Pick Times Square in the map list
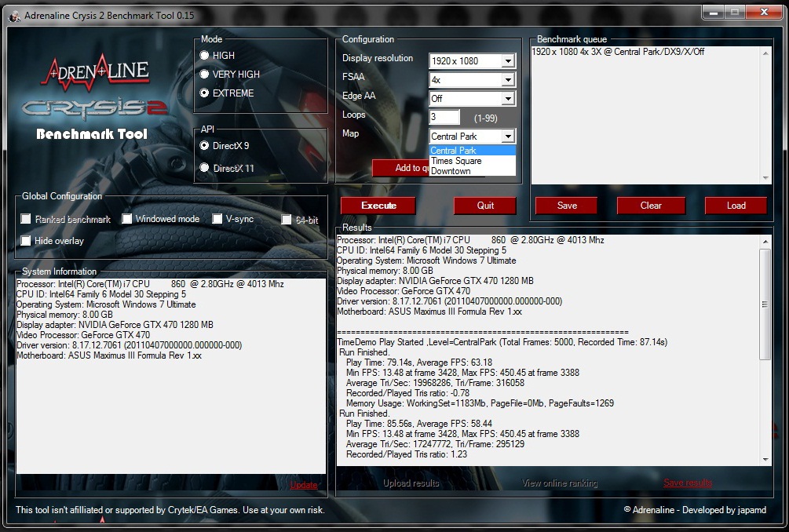 [473, 161]
